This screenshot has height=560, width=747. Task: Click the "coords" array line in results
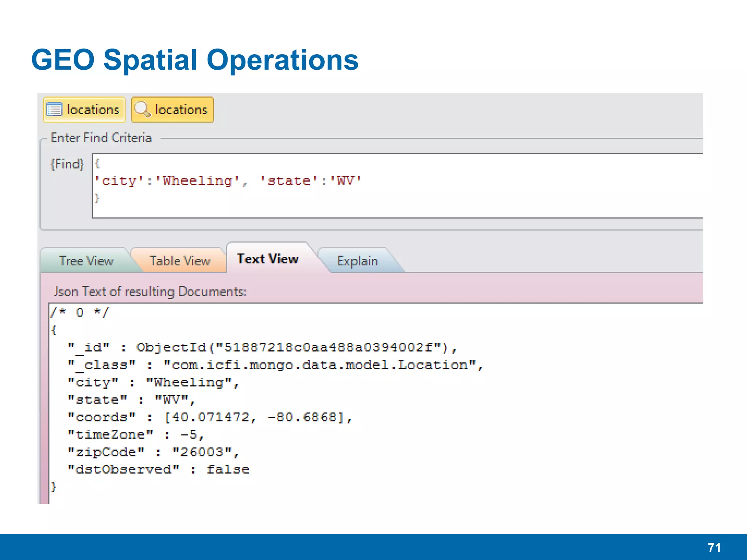[x=210, y=417]
